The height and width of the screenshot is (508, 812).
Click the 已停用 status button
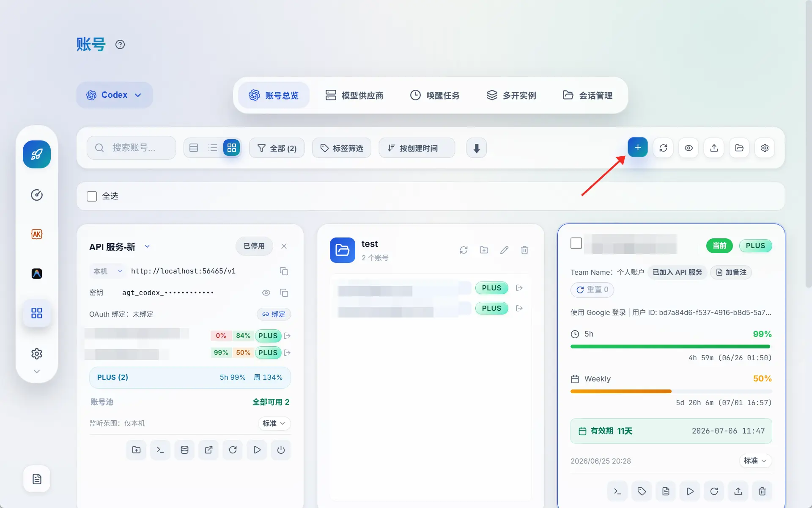click(254, 246)
